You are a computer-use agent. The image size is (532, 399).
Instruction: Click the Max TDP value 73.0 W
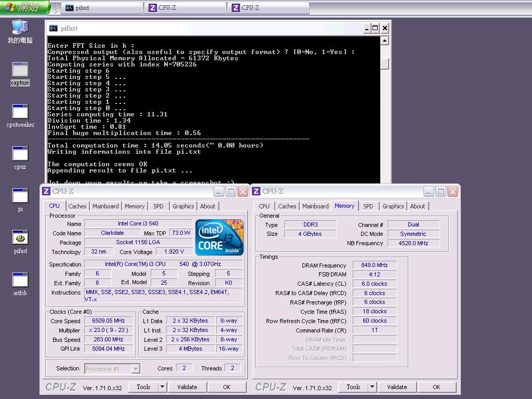181,233
